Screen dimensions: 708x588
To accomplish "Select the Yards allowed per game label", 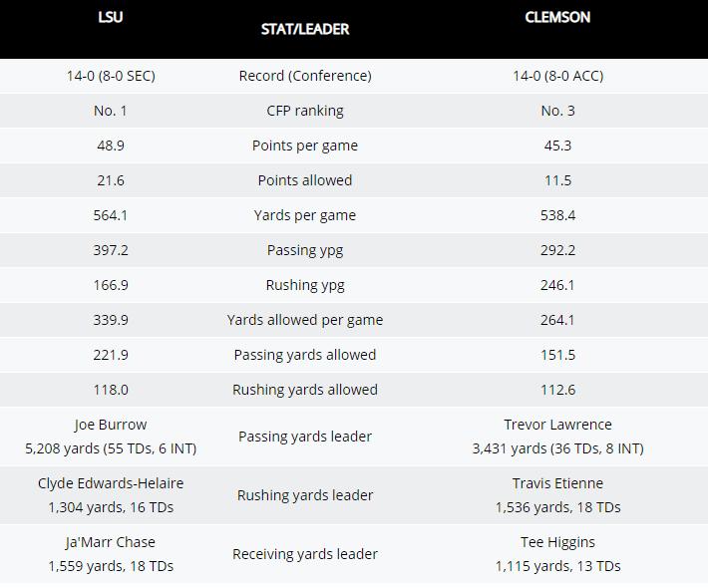I will click(305, 320).
